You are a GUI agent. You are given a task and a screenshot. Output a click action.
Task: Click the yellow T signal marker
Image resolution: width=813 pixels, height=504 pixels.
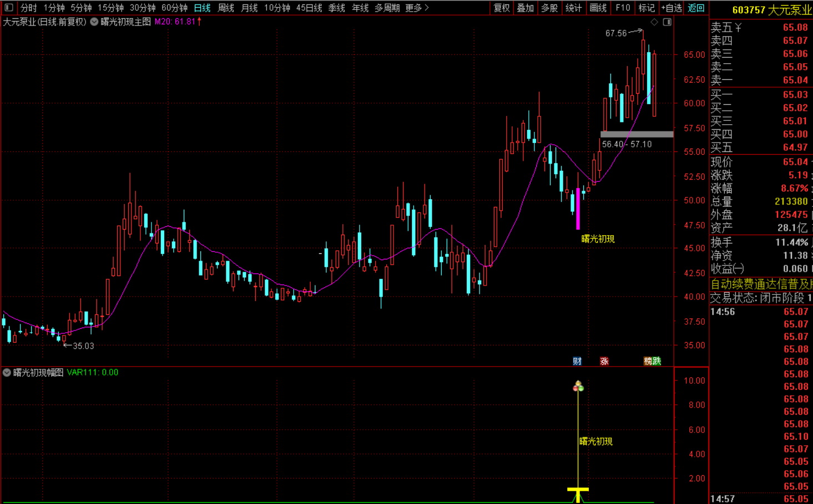[578, 495]
